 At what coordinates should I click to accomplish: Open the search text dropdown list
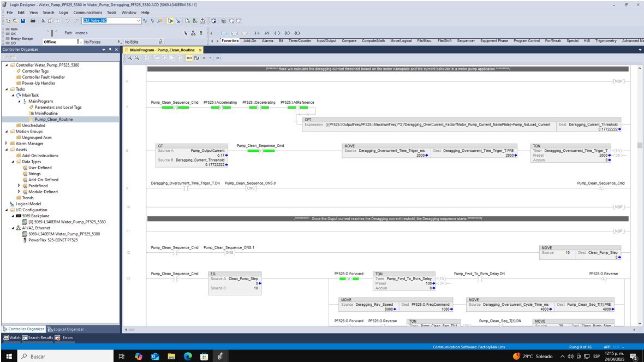coord(139,21)
